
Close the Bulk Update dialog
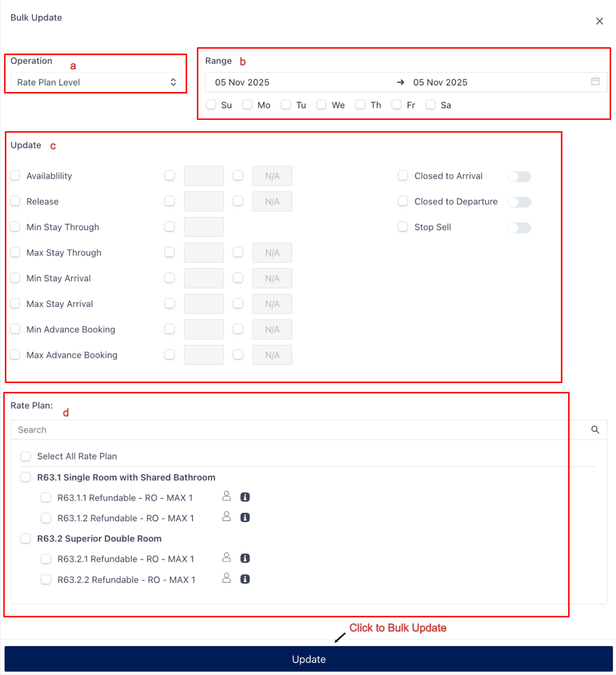(x=599, y=21)
